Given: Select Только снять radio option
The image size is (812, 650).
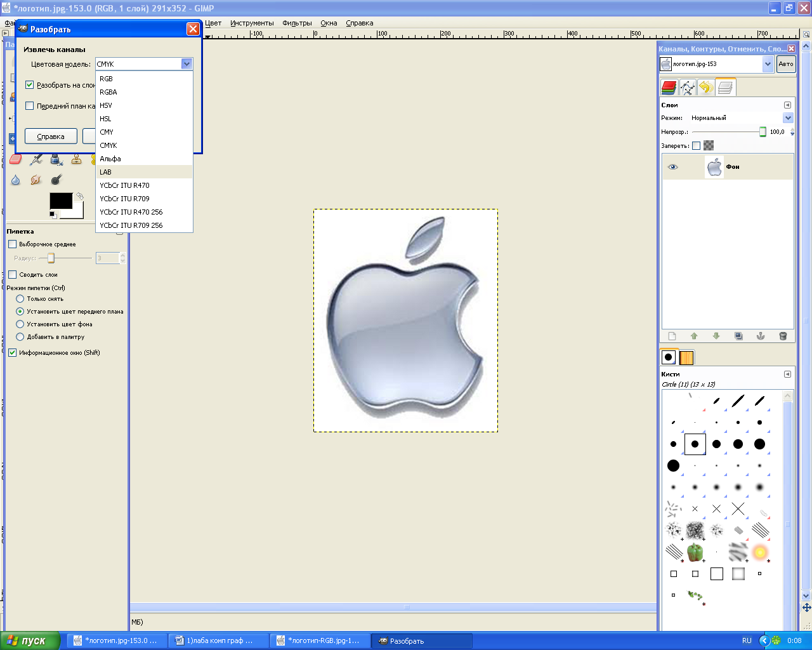Looking at the screenshot, I should [x=20, y=299].
